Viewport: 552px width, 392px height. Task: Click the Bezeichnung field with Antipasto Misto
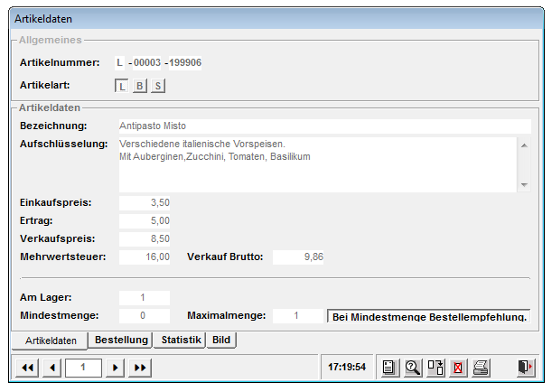click(323, 126)
